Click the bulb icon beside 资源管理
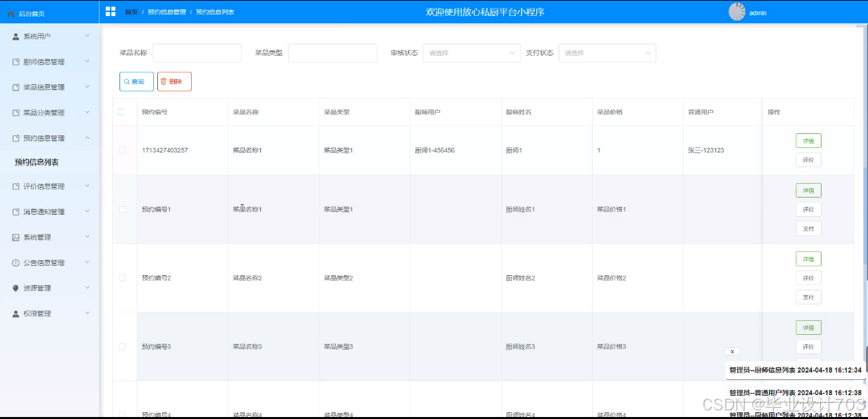 (x=16, y=288)
